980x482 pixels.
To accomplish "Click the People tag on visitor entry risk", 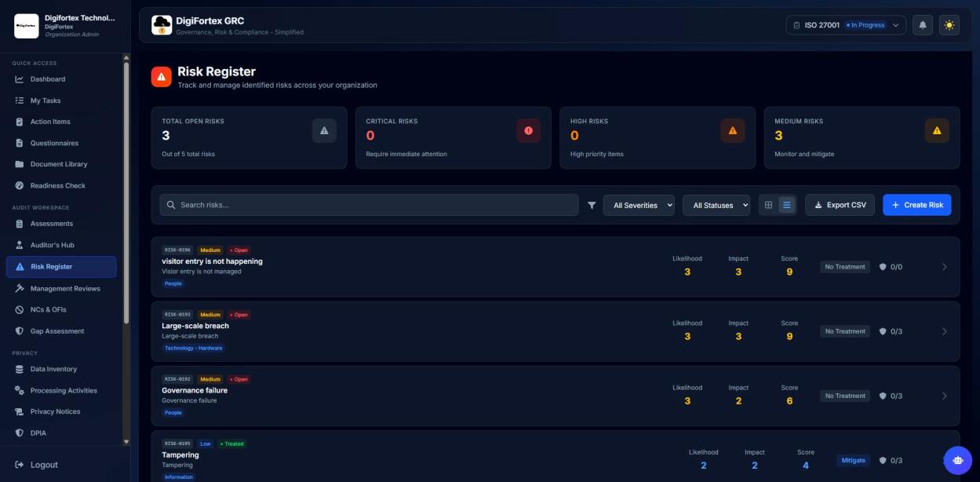I will [173, 283].
